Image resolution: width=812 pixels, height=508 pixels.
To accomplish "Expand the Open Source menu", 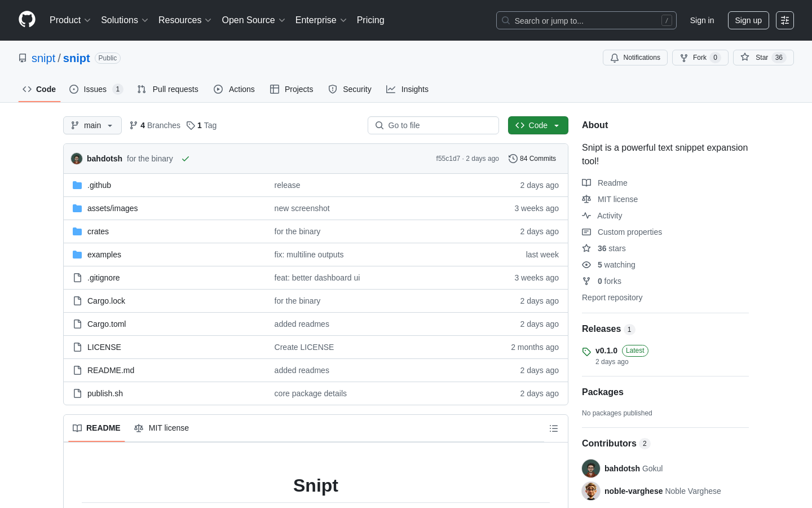I will 254,20.
